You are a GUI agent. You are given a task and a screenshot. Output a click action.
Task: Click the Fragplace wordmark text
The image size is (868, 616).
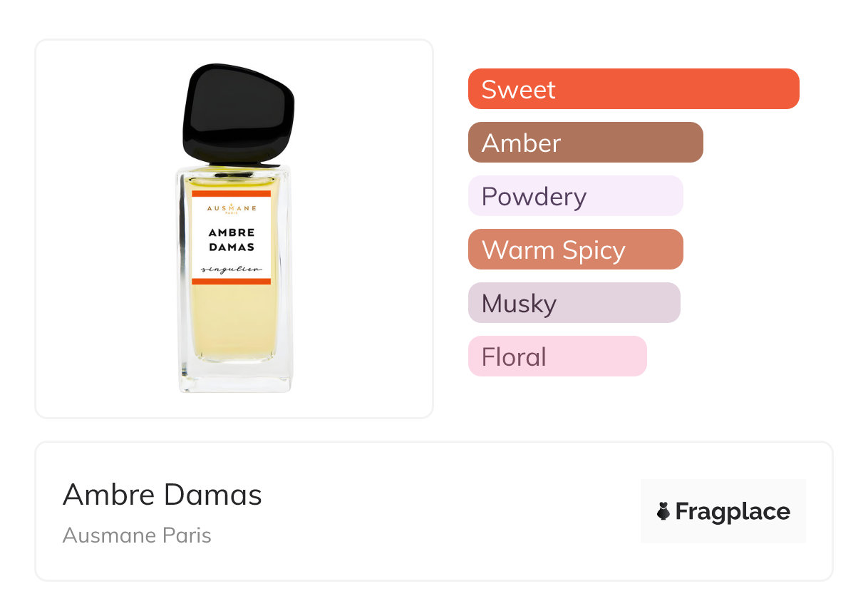(x=733, y=511)
